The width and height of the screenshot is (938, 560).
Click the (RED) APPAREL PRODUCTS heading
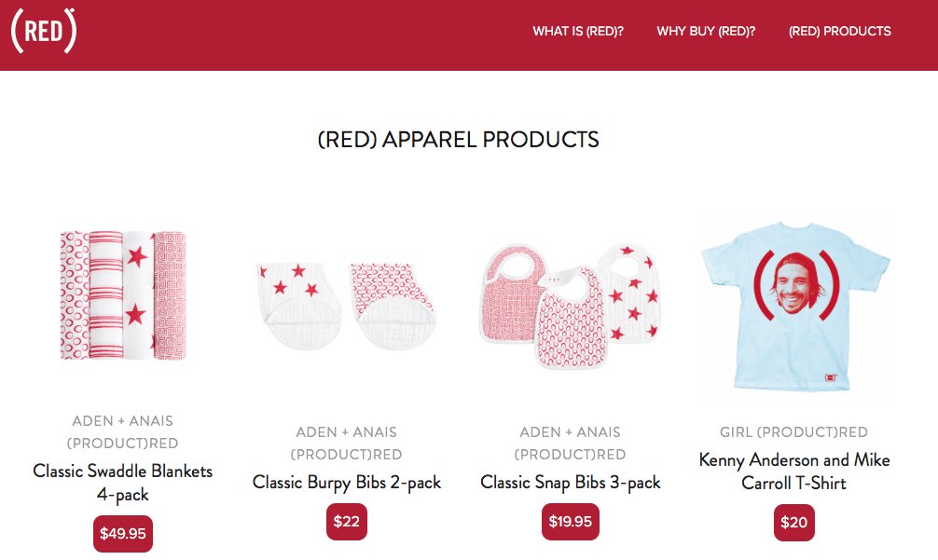[458, 139]
